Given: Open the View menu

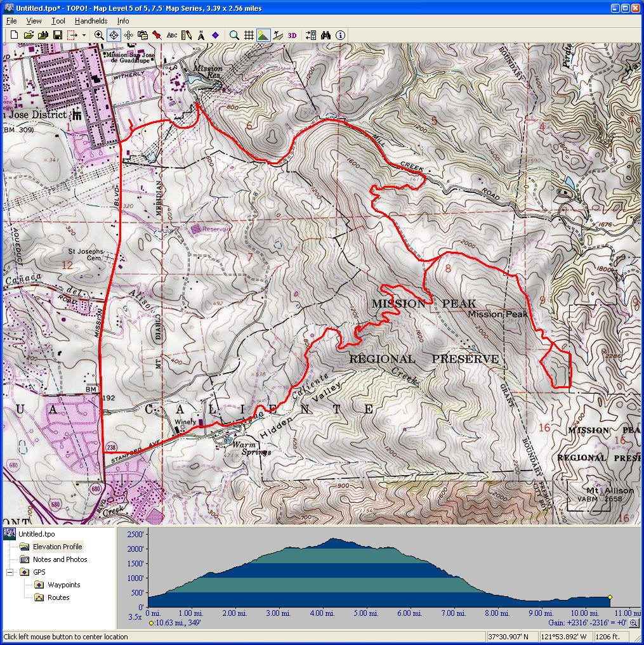Looking at the screenshot, I should [x=34, y=21].
